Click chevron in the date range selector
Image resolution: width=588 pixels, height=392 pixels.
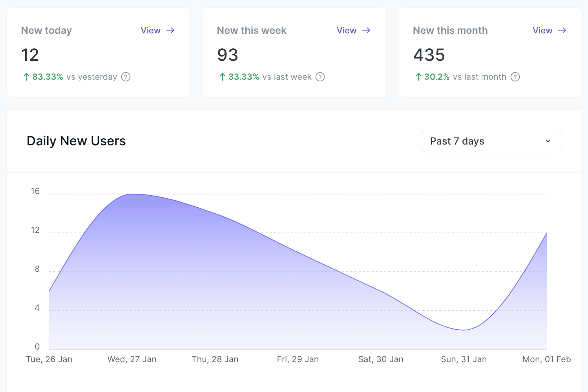[x=548, y=141]
